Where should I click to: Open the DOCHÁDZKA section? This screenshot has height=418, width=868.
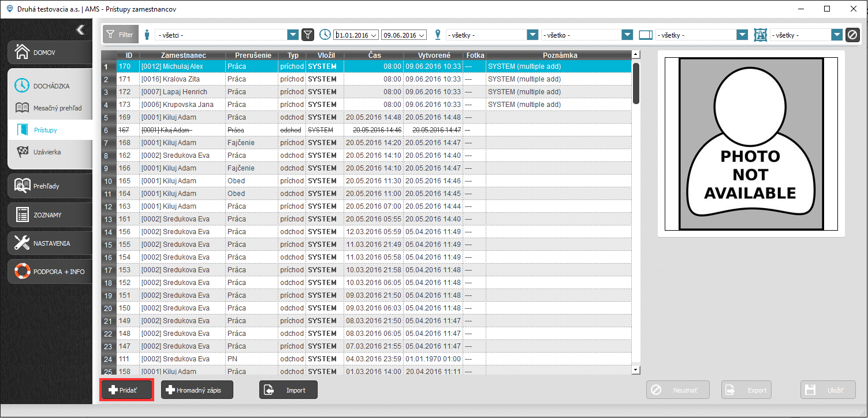tap(50, 86)
